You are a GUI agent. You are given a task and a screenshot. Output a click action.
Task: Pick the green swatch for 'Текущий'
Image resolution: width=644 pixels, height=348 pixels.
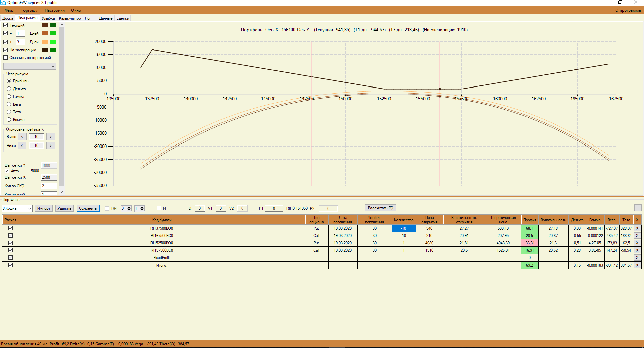pos(53,25)
